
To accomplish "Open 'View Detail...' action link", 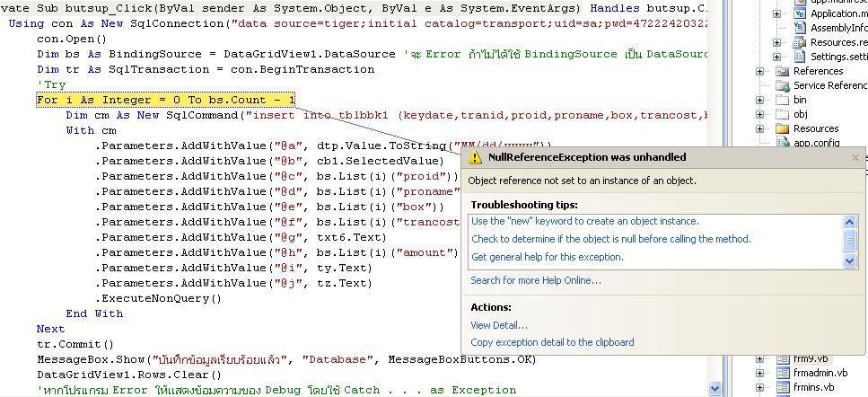I will (499, 325).
